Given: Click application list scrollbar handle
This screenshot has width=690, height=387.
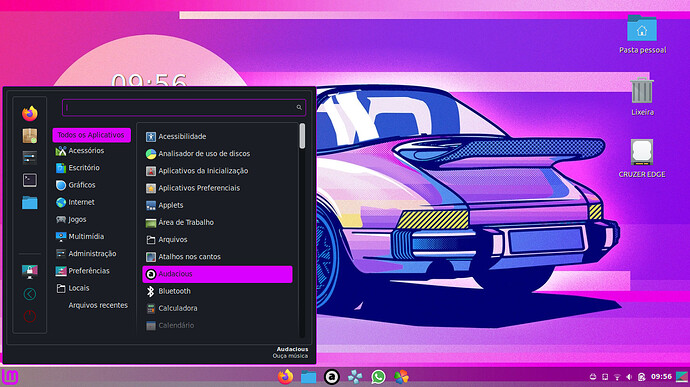Looking at the screenshot, I should [x=302, y=136].
